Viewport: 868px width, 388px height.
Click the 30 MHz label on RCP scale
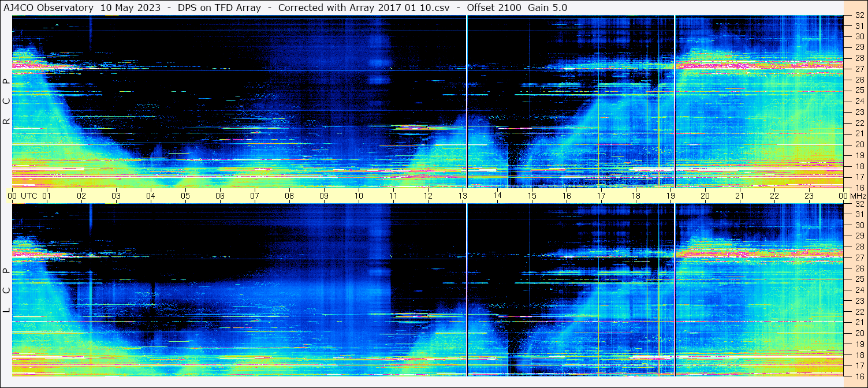pos(859,36)
